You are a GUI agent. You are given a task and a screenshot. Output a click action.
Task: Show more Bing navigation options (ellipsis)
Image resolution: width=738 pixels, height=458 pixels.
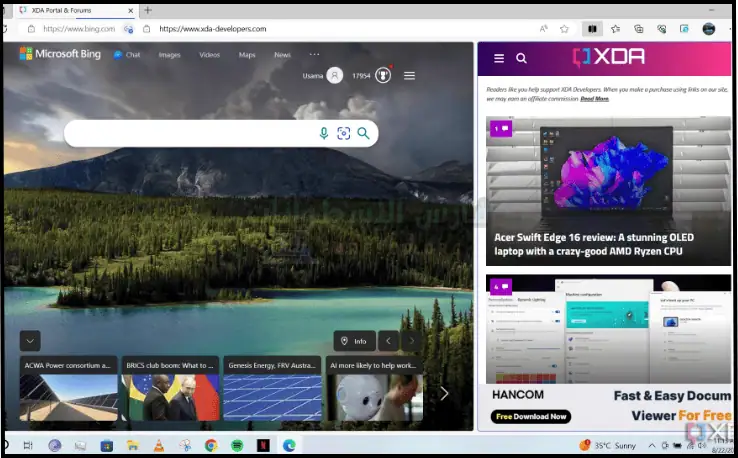pyautogui.click(x=315, y=54)
